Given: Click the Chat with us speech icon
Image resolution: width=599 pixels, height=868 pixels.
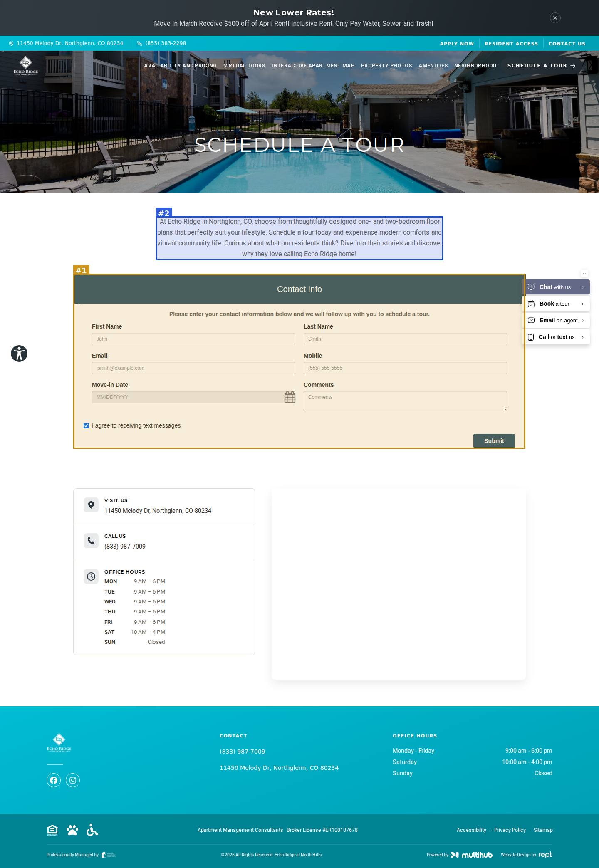Looking at the screenshot, I should click(x=531, y=287).
